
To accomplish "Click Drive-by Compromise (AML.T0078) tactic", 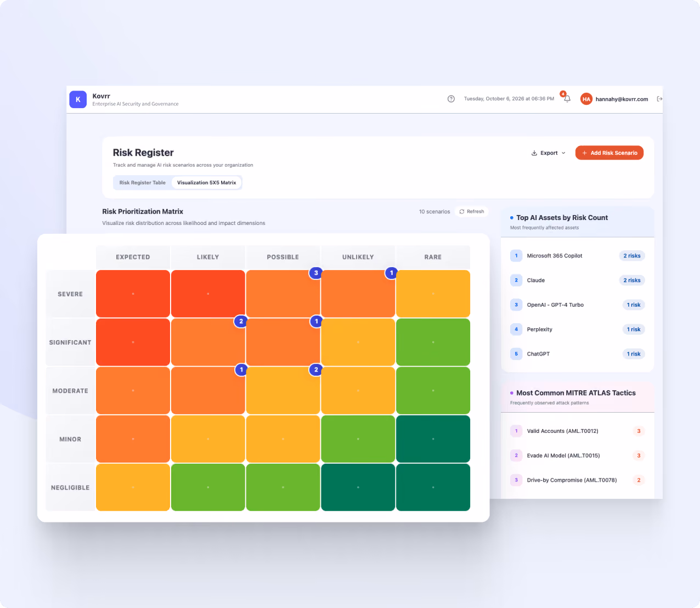I will pyautogui.click(x=572, y=480).
